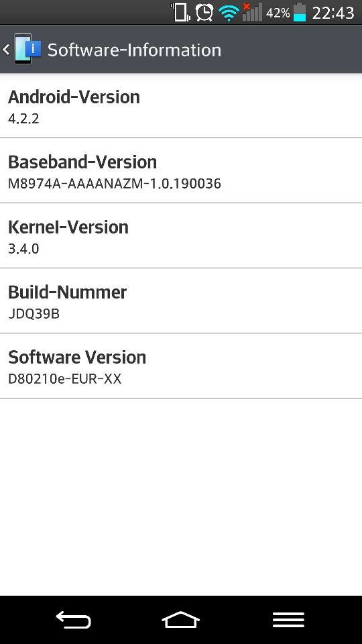Select the Baseband-Version entry
The width and height of the screenshot is (362, 644).
tap(181, 171)
